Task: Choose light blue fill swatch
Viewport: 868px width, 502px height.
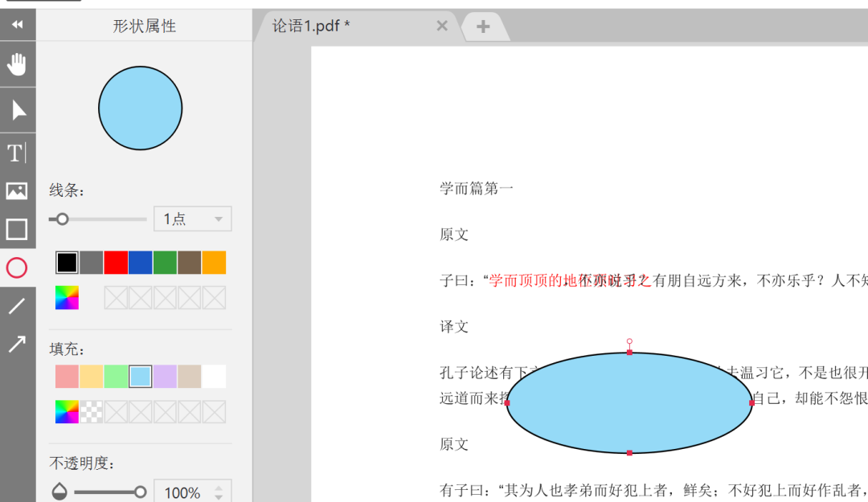Action: pos(141,377)
